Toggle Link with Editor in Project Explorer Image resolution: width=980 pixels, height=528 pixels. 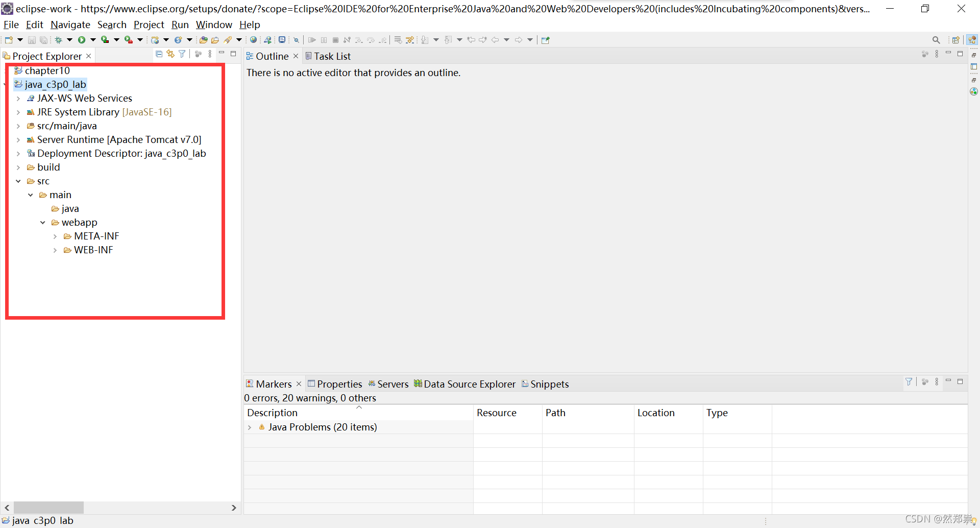170,54
